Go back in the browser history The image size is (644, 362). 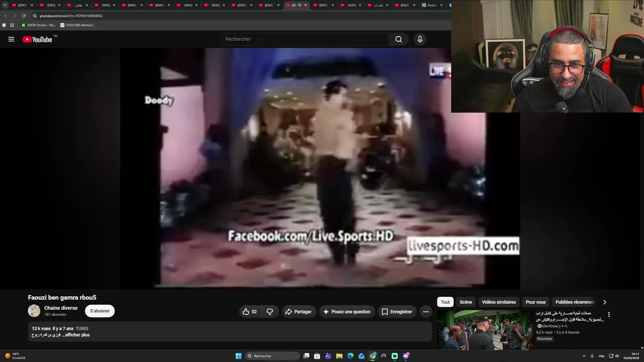(x=6, y=16)
